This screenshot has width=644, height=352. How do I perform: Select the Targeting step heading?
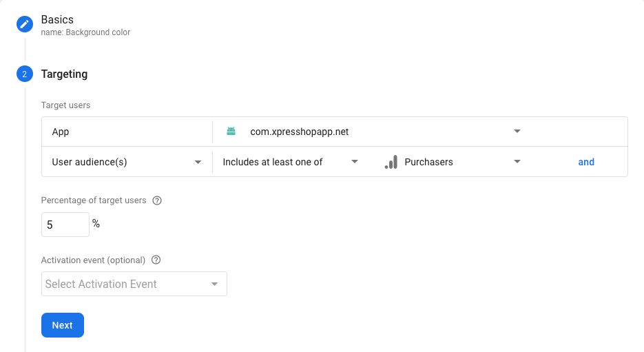coord(64,74)
